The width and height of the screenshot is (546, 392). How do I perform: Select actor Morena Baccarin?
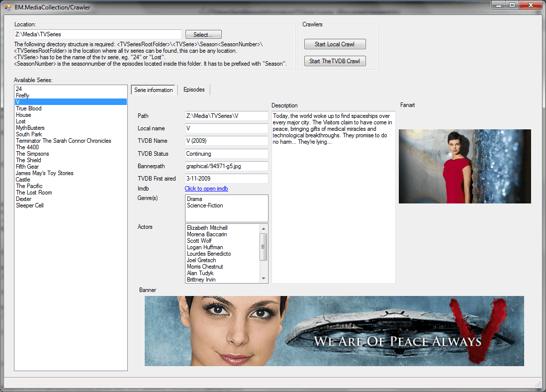coord(223,234)
